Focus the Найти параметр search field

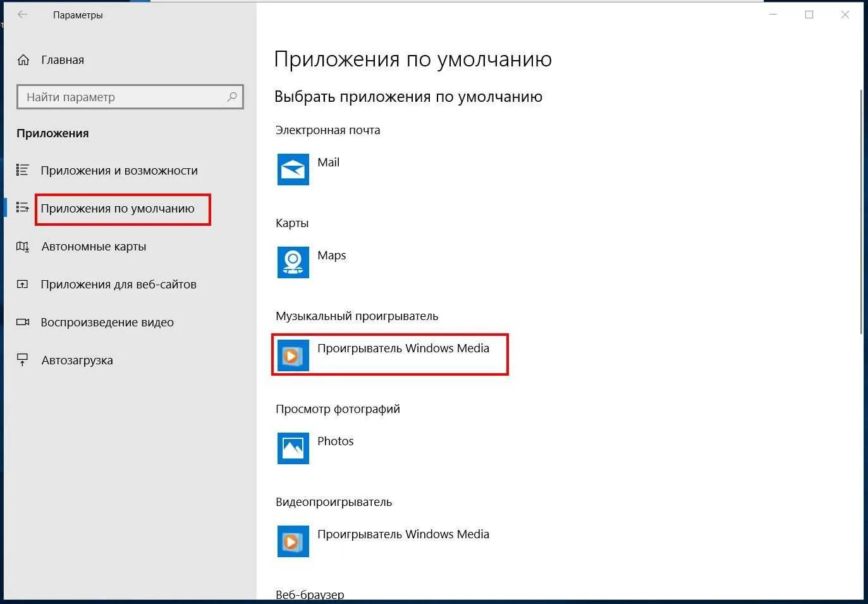(130, 97)
